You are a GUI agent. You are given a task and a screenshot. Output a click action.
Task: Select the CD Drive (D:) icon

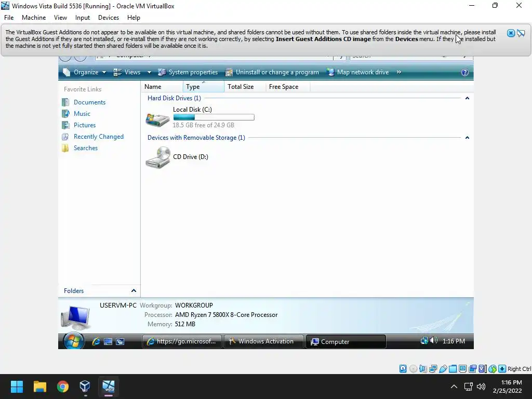pos(158,157)
